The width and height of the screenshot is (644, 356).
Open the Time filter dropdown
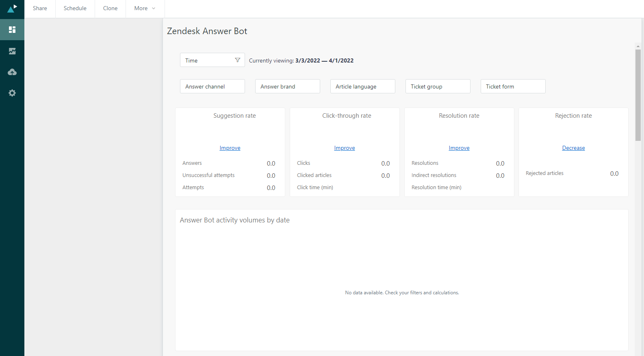[x=212, y=60]
